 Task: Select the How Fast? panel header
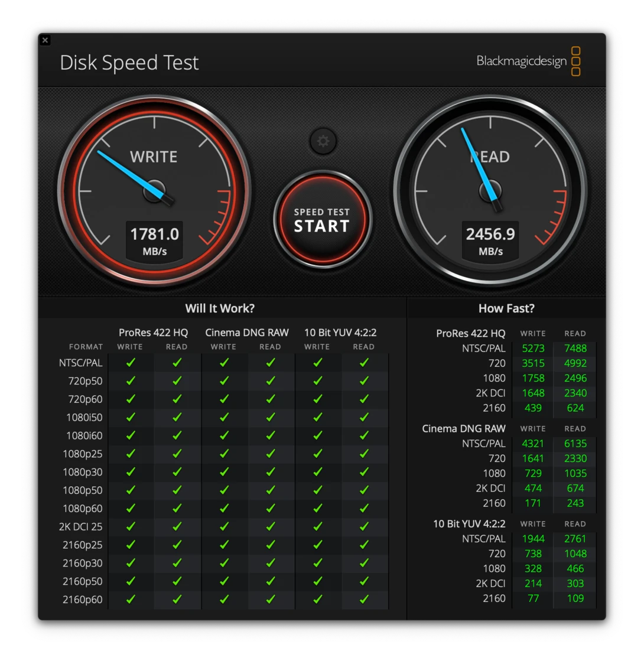506,308
